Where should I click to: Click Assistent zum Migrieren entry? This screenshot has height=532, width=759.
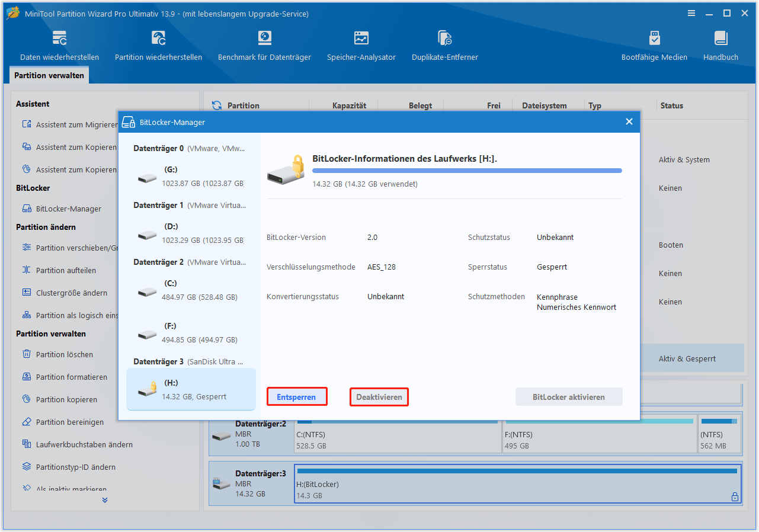(x=69, y=124)
